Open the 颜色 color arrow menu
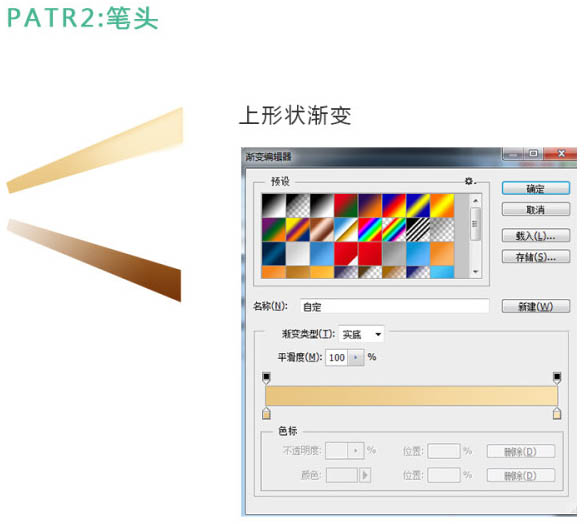Screen dimensions: 584x524 [365, 475]
